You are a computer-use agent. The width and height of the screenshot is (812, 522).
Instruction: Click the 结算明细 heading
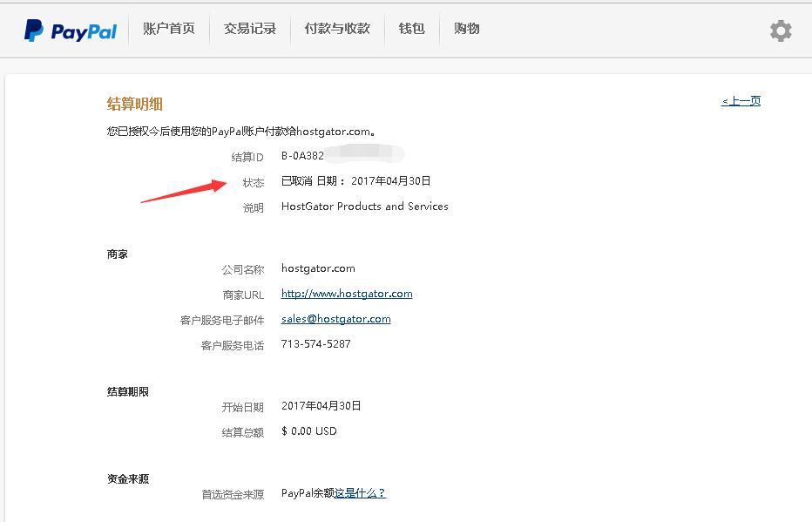[x=135, y=104]
